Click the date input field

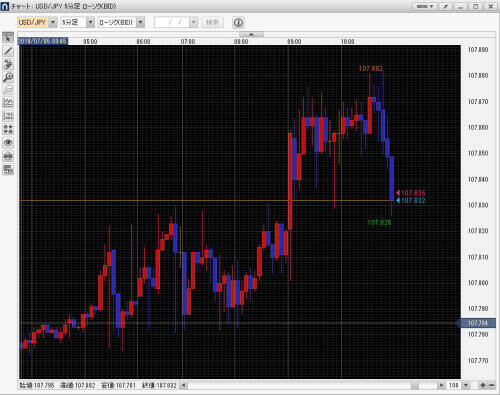172,22
